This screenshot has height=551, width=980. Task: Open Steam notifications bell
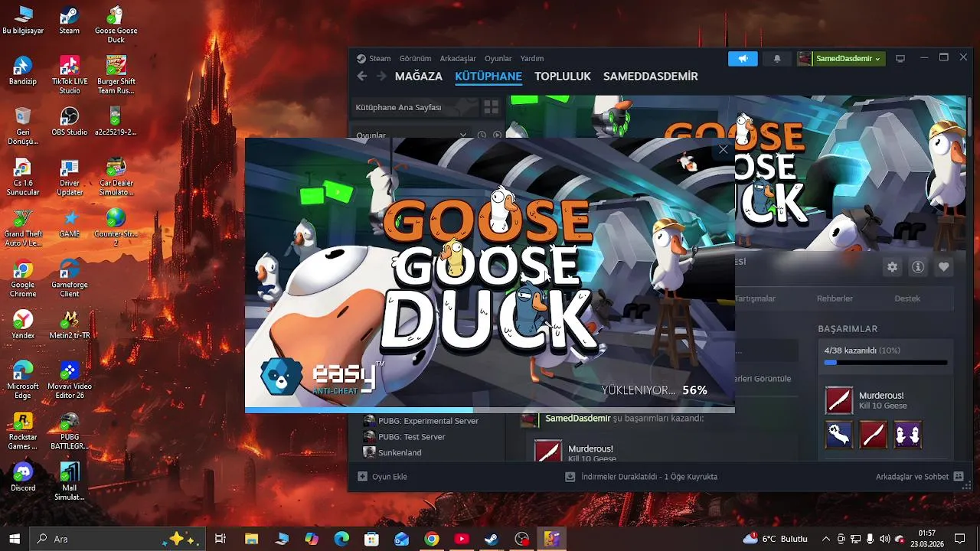coord(777,58)
